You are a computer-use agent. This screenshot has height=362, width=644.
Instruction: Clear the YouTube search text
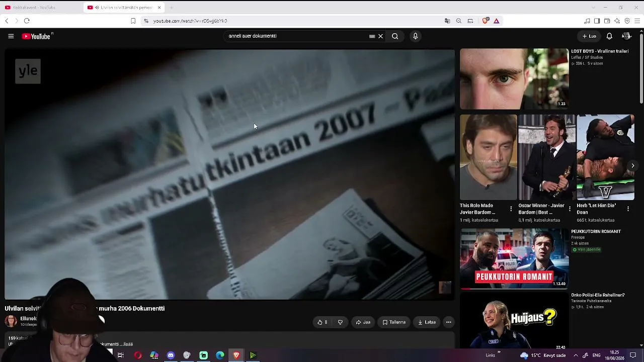[x=380, y=36]
